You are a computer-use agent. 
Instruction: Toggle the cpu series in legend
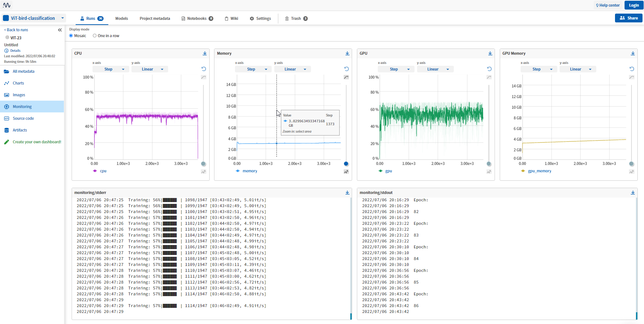point(103,171)
